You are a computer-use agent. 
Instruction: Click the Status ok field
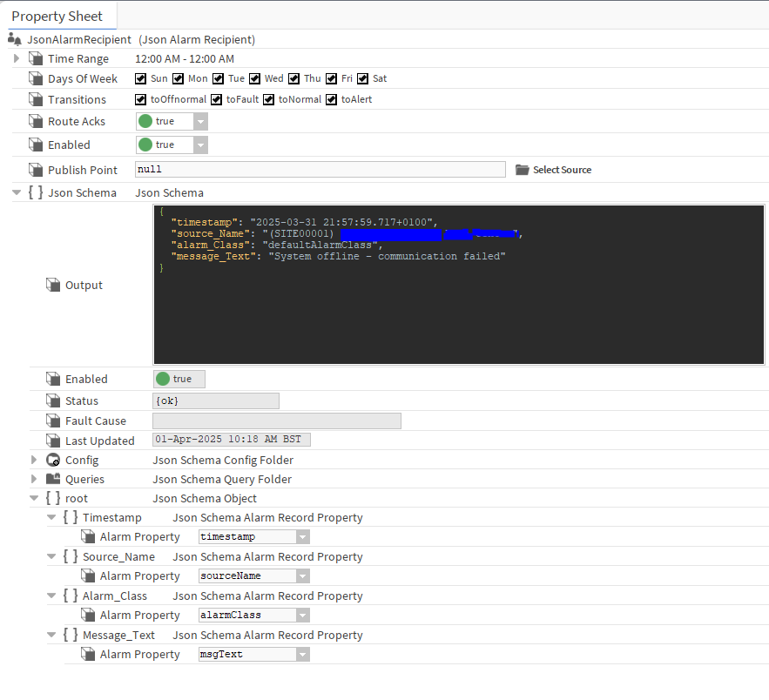pyautogui.click(x=216, y=400)
